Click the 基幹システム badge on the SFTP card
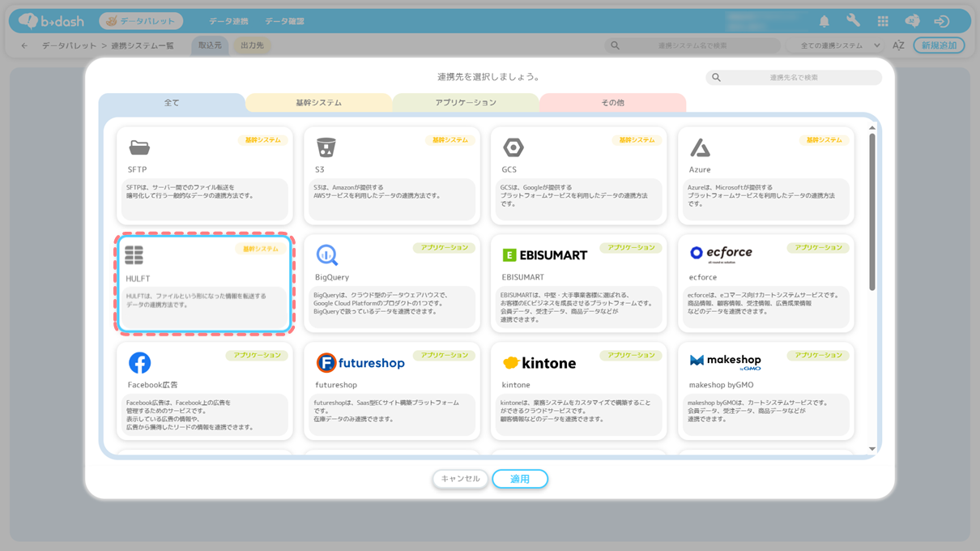 [x=262, y=140]
